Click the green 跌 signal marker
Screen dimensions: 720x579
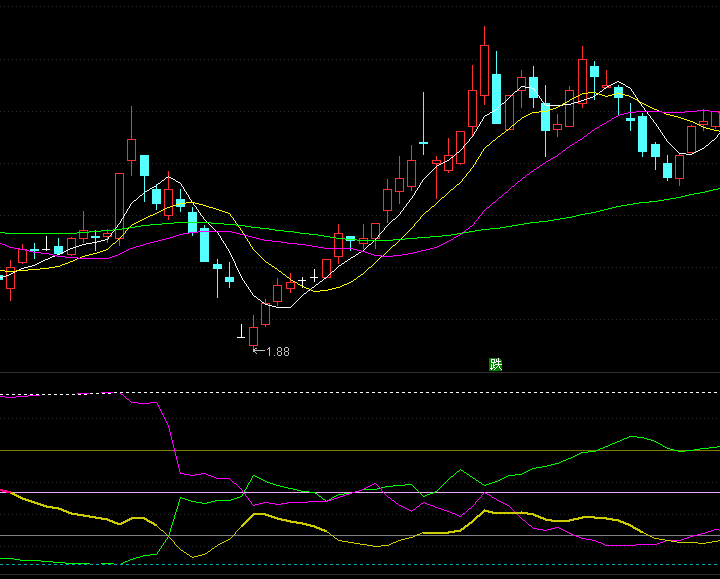coord(495,365)
